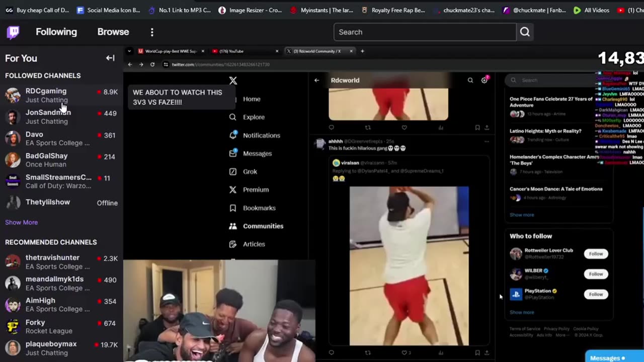Open the JonSandman channel
Screen dimensions: 644x362
point(61,117)
